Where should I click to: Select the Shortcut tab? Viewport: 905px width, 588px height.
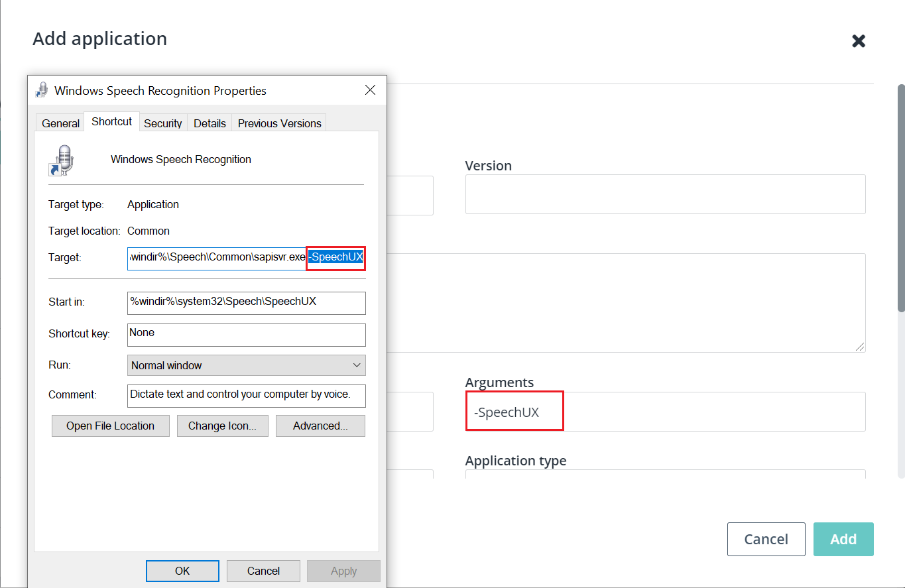[112, 121]
